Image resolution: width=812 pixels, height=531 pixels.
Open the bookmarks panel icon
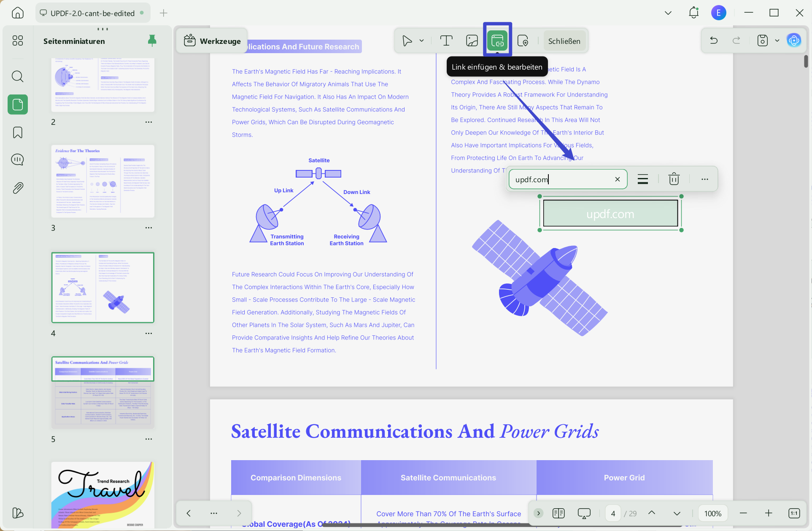[x=17, y=132]
